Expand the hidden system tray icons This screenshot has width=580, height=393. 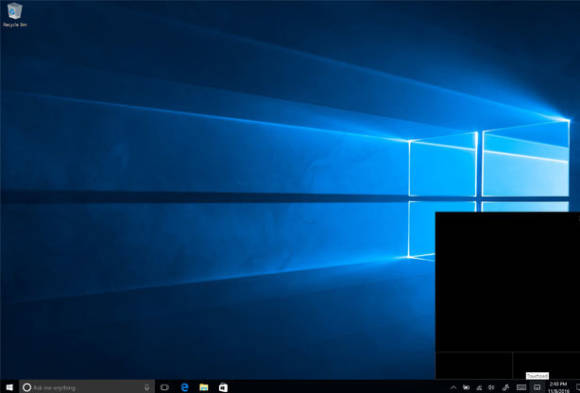[453, 387]
